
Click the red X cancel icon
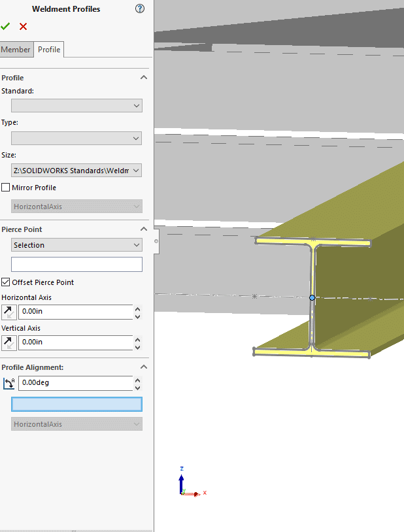[24, 26]
